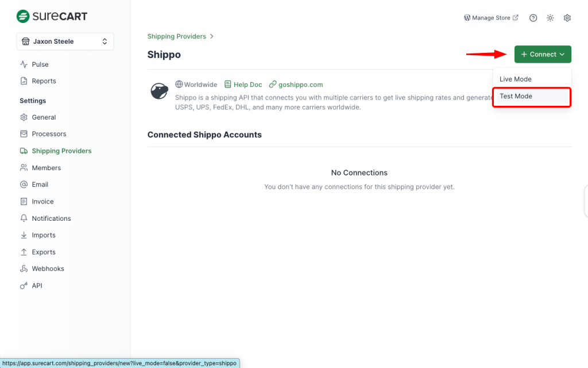Click the Shippo hippo logo
Screen dimensions: 588x368
pyautogui.click(x=160, y=91)
